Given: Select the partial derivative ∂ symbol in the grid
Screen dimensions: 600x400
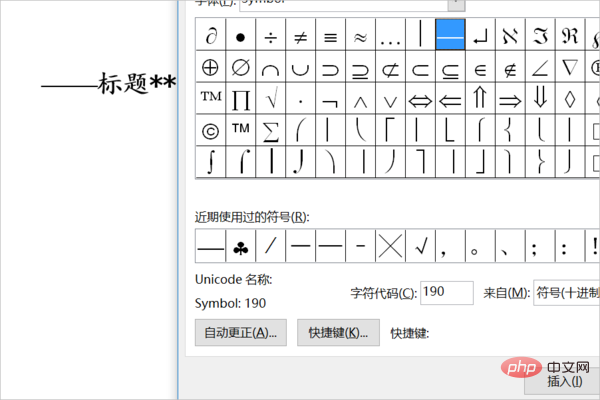Looking at the screenshot, I should (210, 36).
